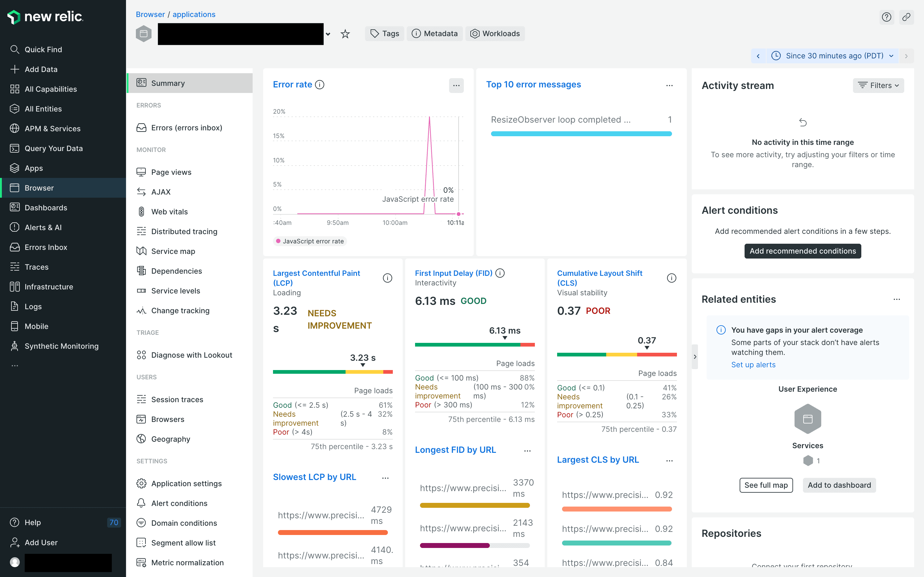Open Related entities options menu
This screenshot has width=924, height=577.
point(897,300)
